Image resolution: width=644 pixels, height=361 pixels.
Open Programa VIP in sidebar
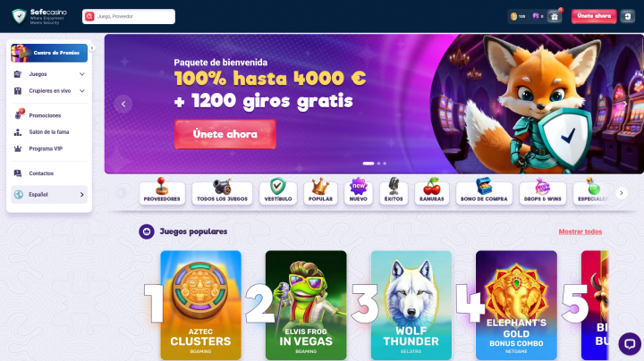pos(46,148)
